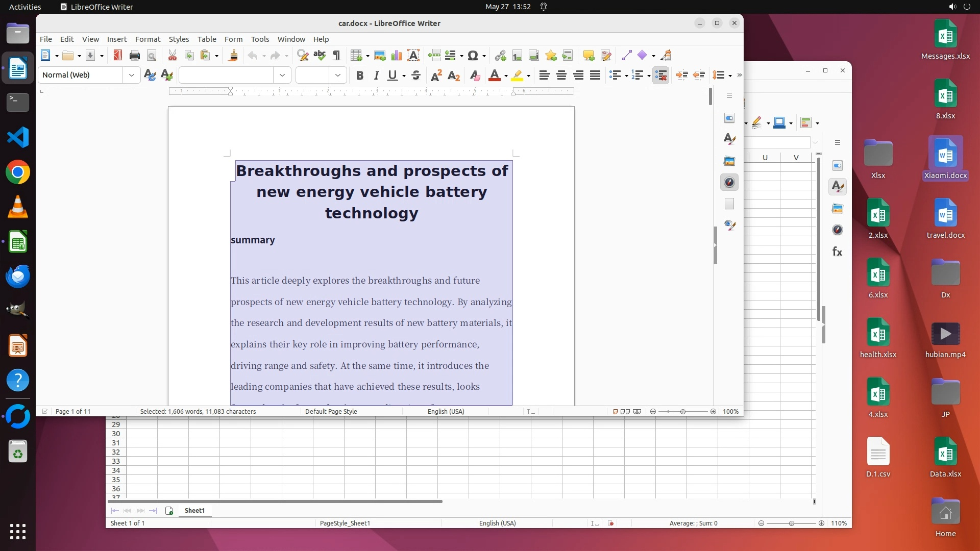The width and height of the screenshot is (980, 551).
Task: Click Default Page Style in status bar
Action: click(x=331, y=412)
